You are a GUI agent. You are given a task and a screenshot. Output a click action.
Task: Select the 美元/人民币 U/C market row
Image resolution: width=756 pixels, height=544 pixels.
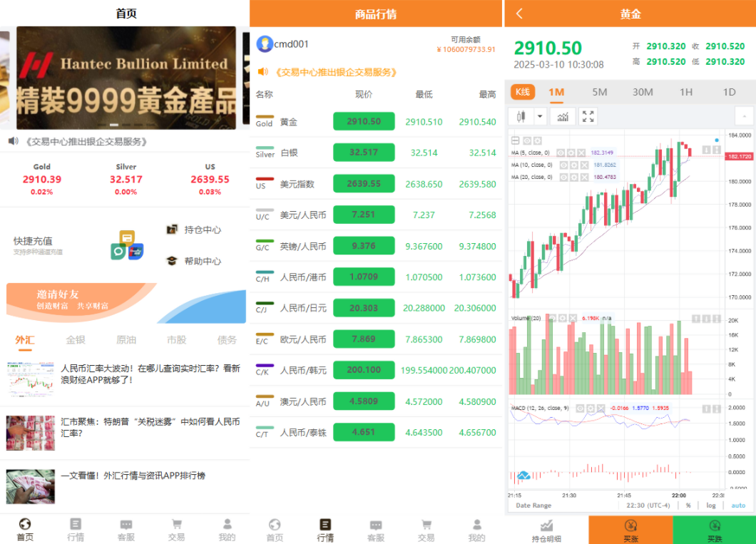(376, 215)
